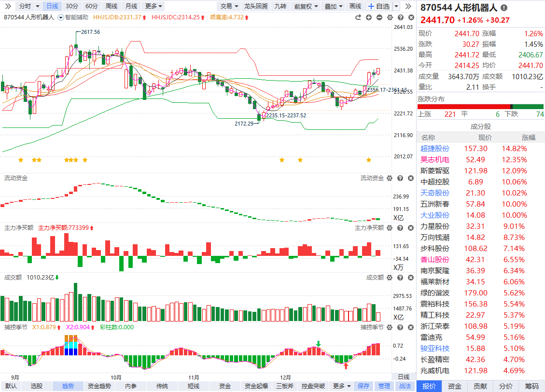The image size is (545, 392).
Task: Click info icon beside 人形机器人 title
Action: (x=504, y=8)
